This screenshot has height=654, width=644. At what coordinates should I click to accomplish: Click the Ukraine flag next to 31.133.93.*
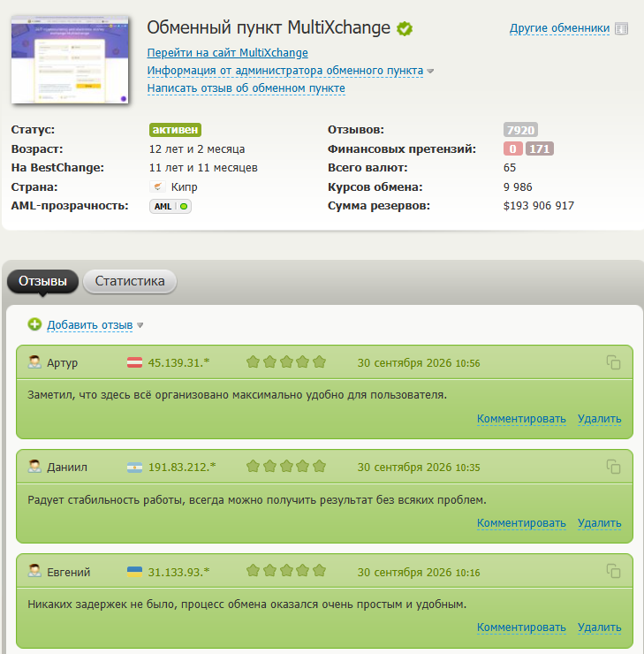[x=134, y=572]
